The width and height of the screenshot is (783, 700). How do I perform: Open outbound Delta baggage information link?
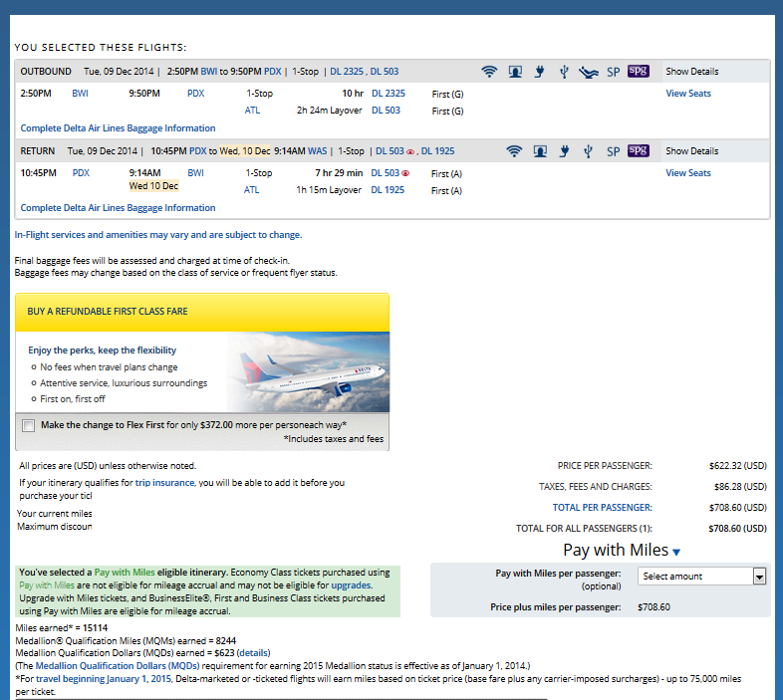118,128
